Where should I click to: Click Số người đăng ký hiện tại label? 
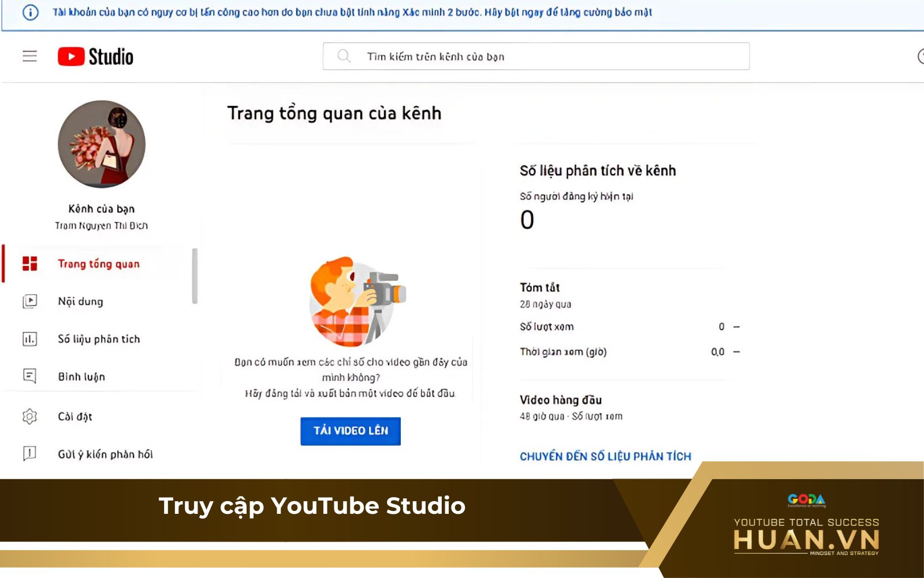click(x=576, y=197)
